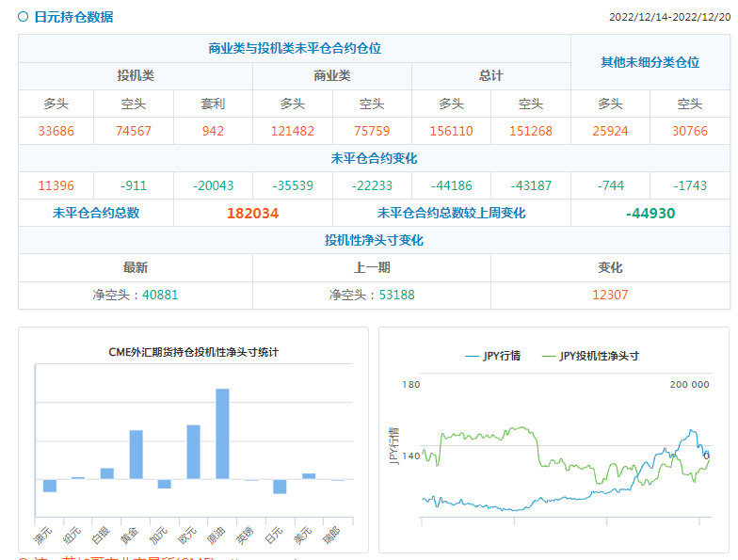Click the weekly change value -44930

650,214
